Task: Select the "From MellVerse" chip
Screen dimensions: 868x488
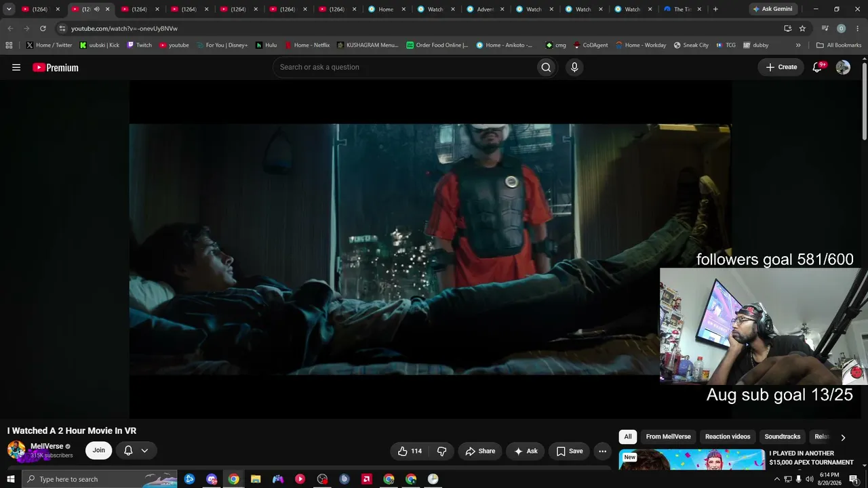Action: (x=668, y=436)
